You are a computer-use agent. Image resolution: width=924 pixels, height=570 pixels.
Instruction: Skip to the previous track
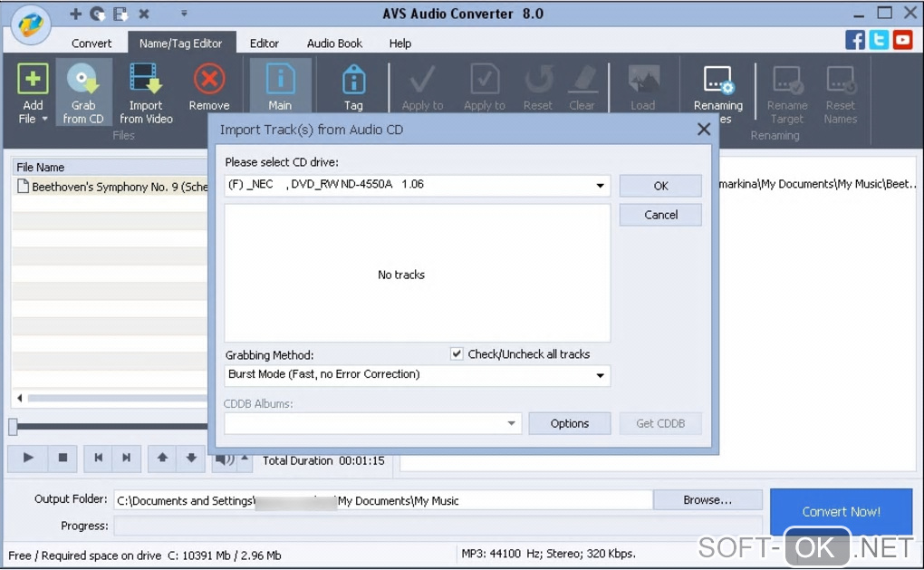click(99, 458)
